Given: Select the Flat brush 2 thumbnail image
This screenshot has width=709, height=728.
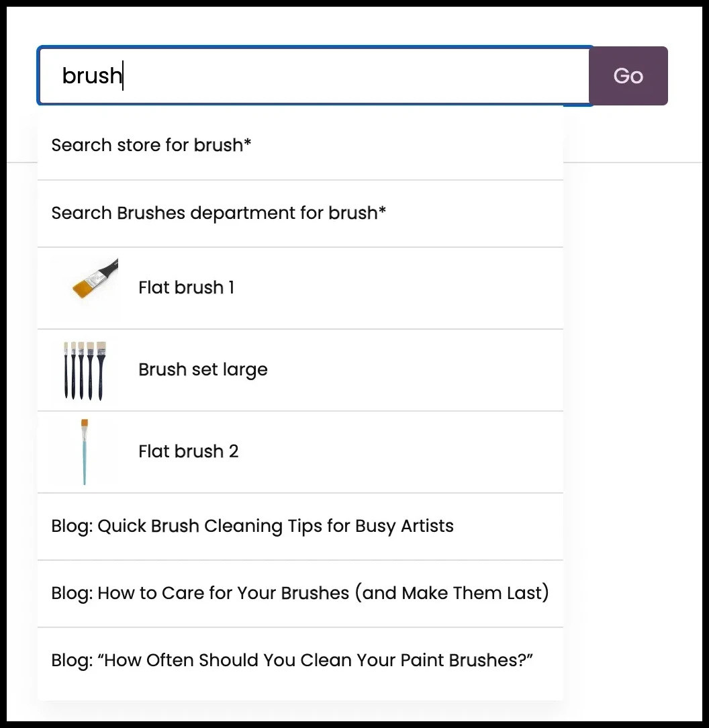Looking at the screenshot, I should click(x=85, y=451).
